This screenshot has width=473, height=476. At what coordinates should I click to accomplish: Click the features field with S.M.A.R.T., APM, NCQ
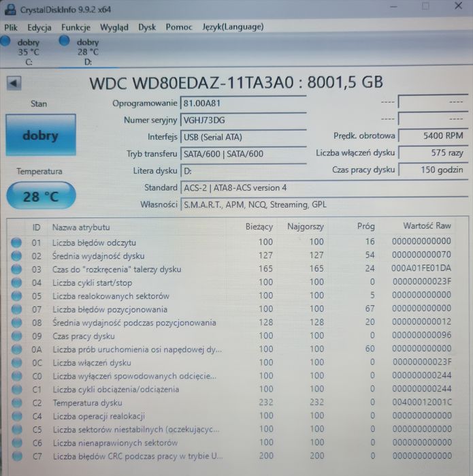[x=325, y=204]
